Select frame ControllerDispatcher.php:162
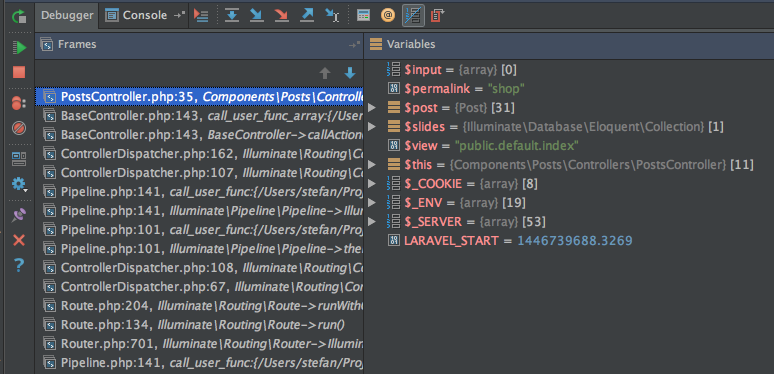The height and width of the screenshot is (374, 774). point(199,154)
